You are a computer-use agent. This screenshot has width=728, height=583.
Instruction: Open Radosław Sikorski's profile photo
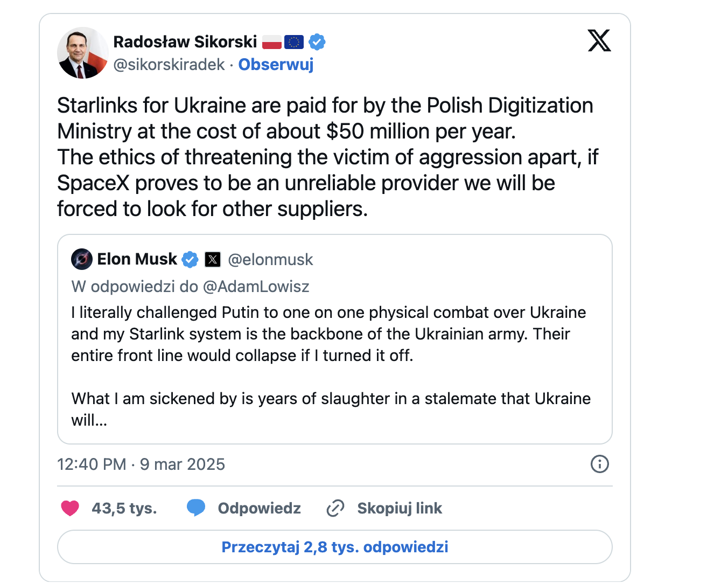(83, 53)
